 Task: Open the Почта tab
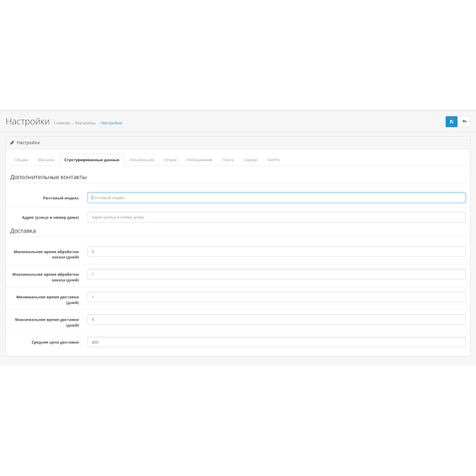(227, 159)
